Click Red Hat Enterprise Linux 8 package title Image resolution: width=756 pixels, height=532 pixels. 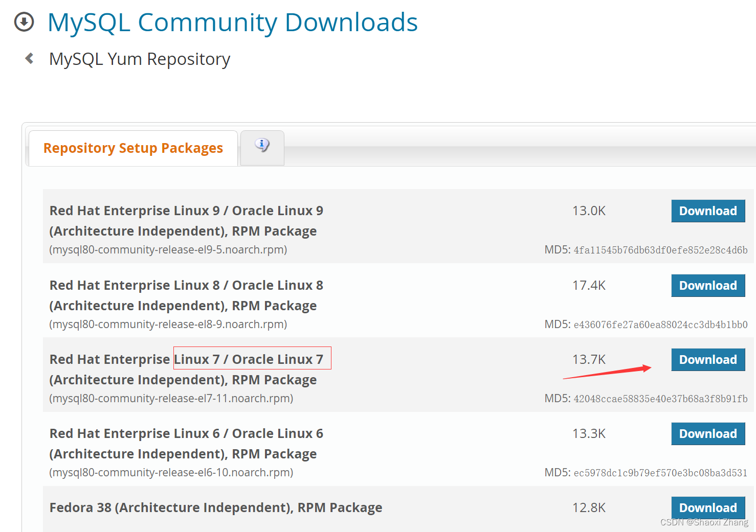[187, 295]
